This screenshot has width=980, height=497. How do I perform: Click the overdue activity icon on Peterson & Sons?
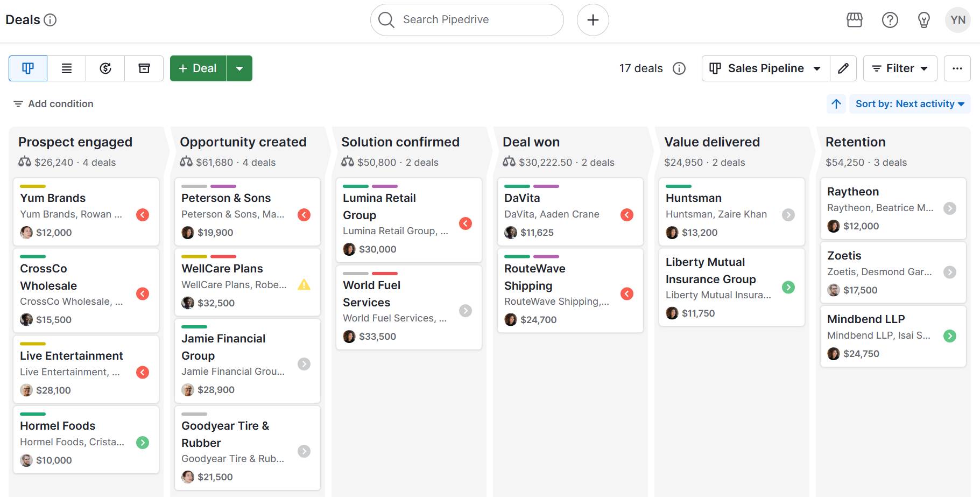[x=304, y=215]
